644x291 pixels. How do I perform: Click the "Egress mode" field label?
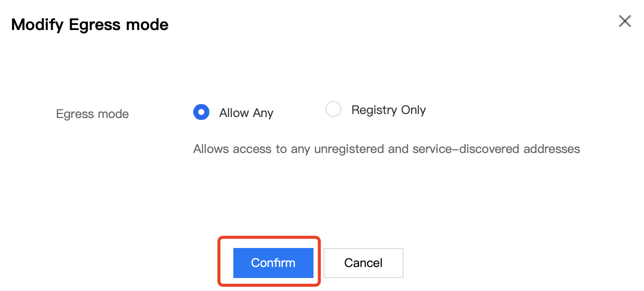pos(92,114)
